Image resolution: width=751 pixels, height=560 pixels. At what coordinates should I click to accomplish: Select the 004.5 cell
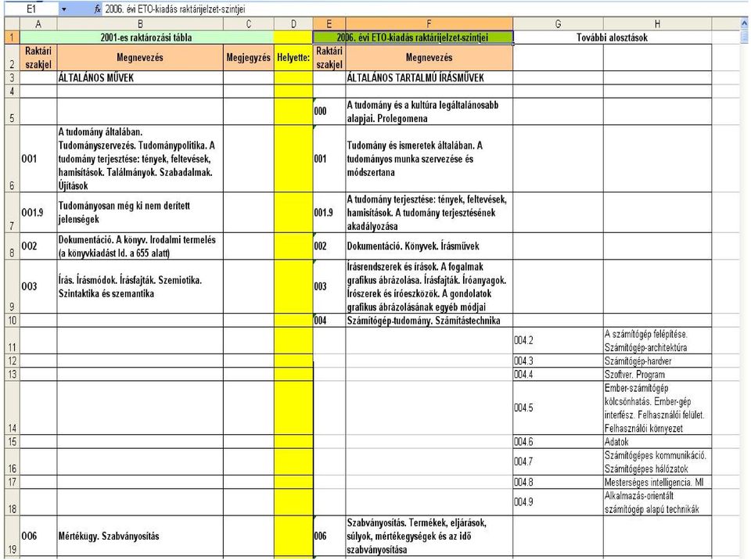point(558,408)
